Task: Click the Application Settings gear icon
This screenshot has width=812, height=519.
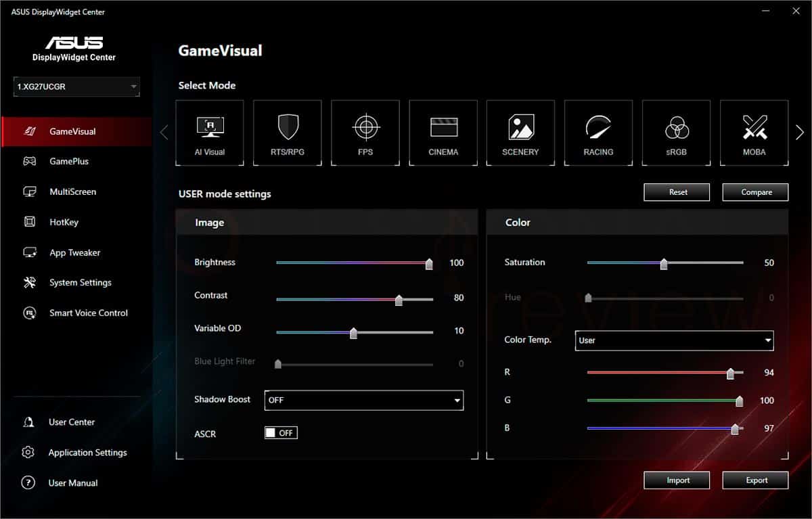Action: click(x=28, y=453)
